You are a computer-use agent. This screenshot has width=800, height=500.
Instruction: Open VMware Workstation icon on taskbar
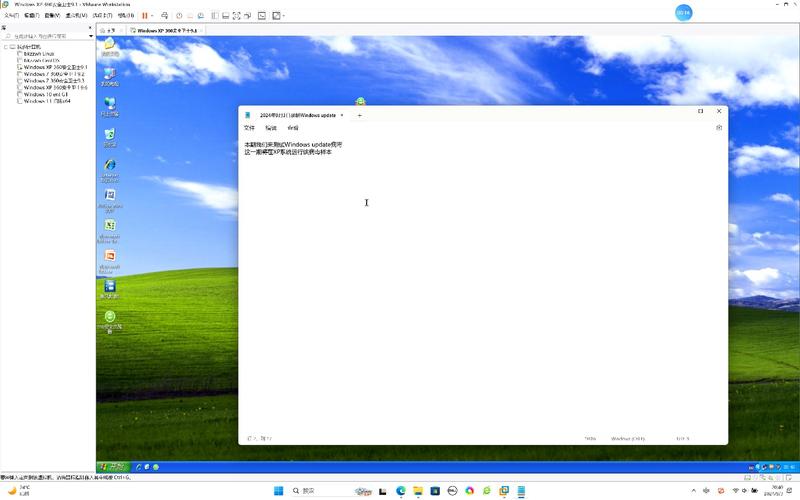(504, 491)
